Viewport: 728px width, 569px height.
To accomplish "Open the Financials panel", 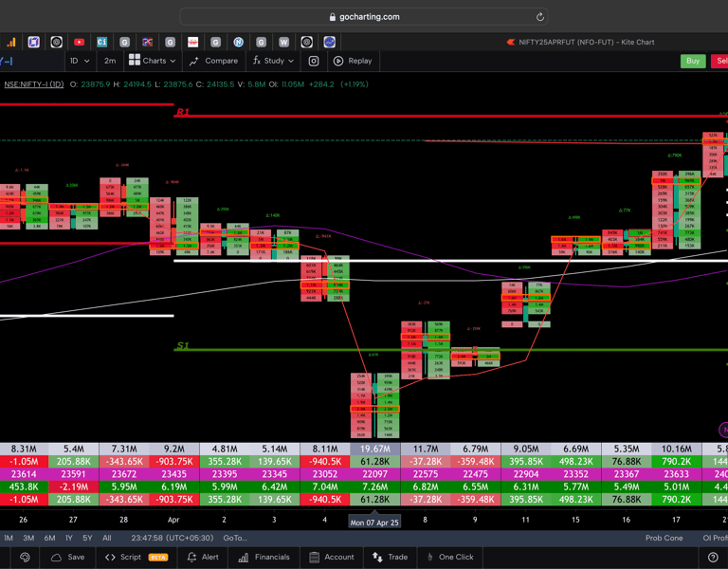I will click(x=264, y=557).
